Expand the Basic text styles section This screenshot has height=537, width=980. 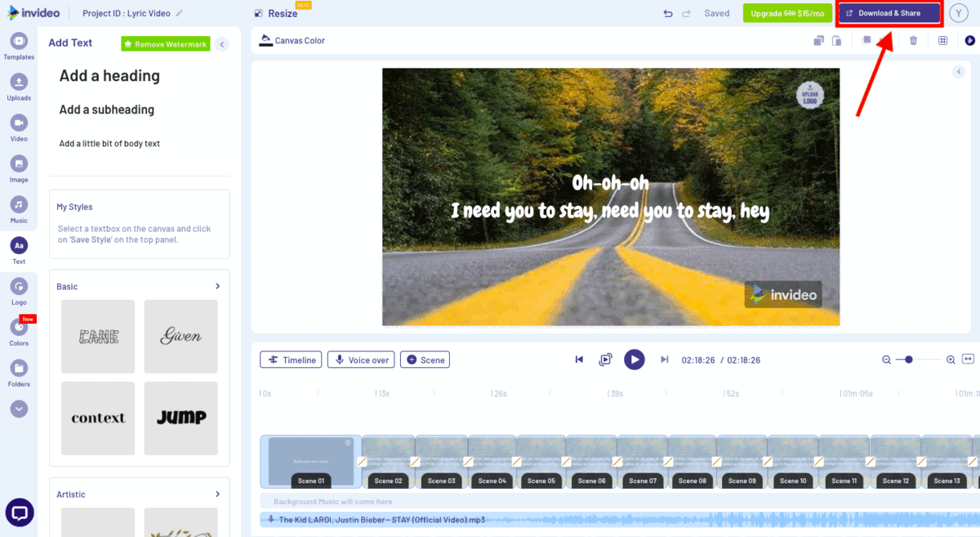click(x=217, y=287)
